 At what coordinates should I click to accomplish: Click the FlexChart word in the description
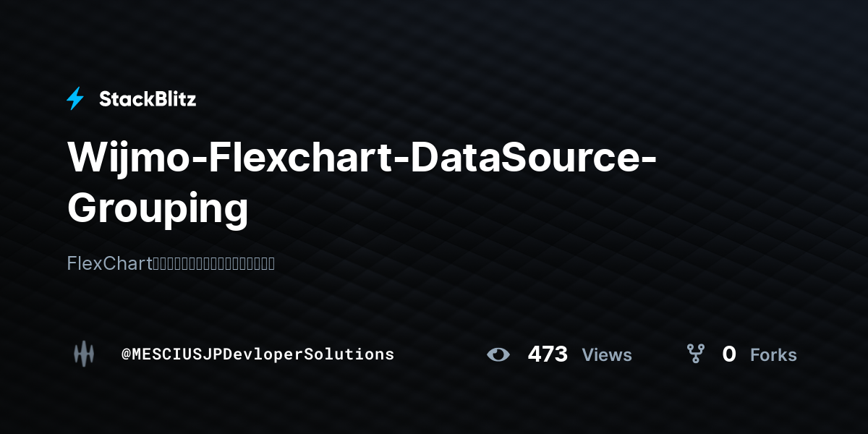[108, 263]
